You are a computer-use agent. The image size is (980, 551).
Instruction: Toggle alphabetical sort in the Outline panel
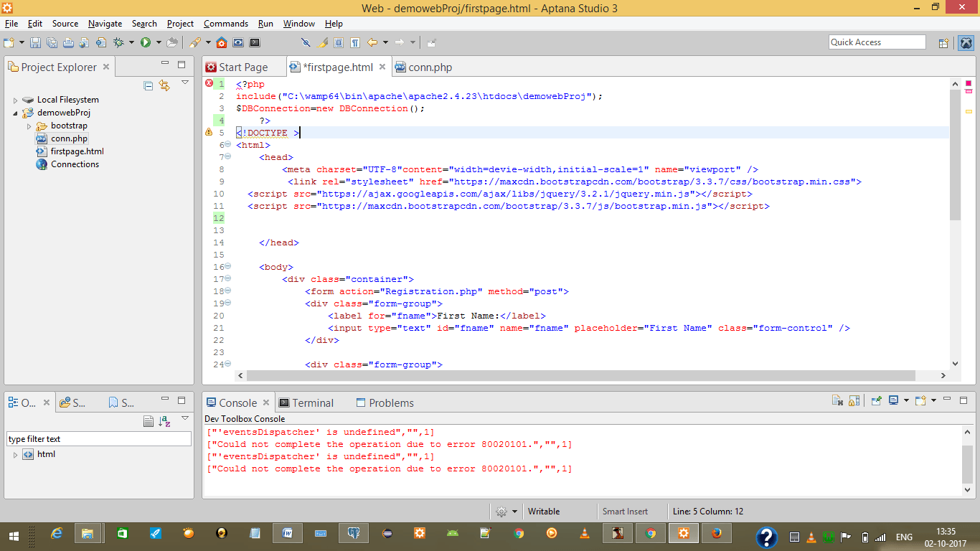coord(164,421)
